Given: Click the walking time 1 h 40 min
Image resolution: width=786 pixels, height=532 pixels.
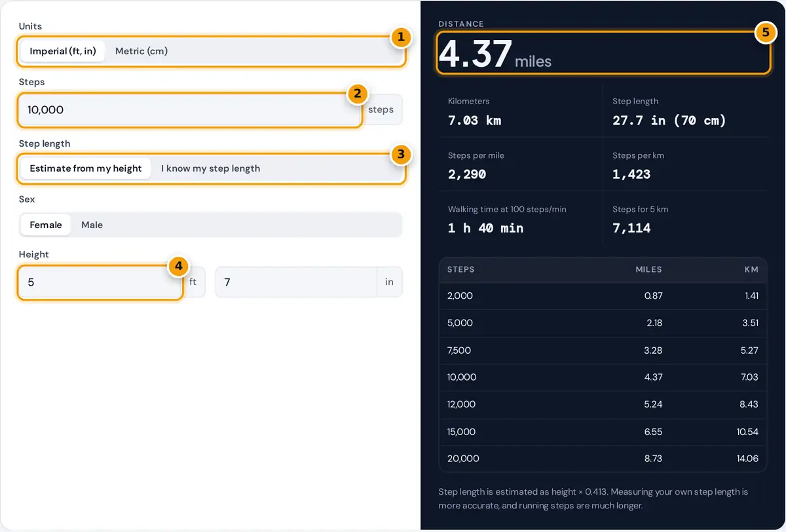Looking at the screenshot, I should pyautogui.click(x=486, y=228).
